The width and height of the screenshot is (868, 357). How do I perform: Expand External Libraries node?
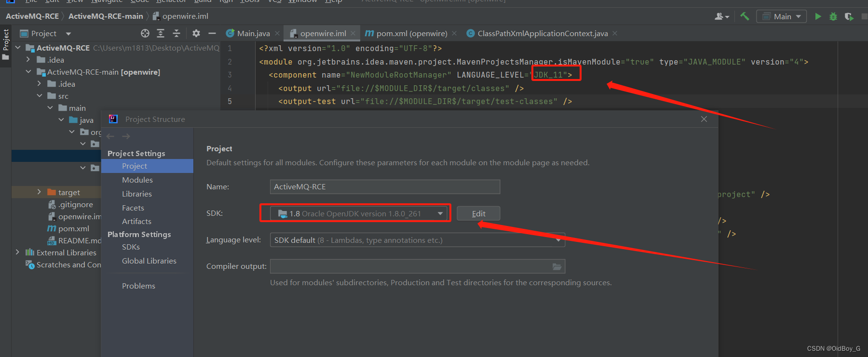pyautogui.click(x=17, y=252)
